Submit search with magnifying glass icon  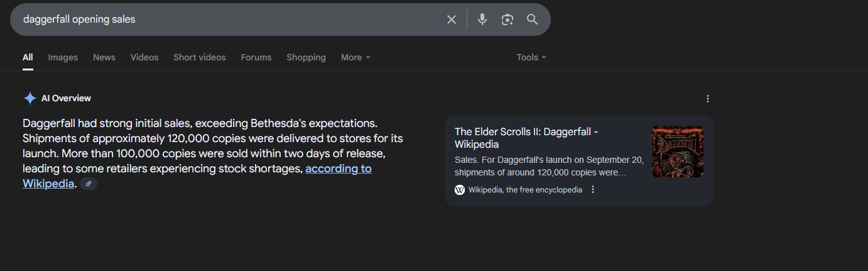tap(532, 19)
